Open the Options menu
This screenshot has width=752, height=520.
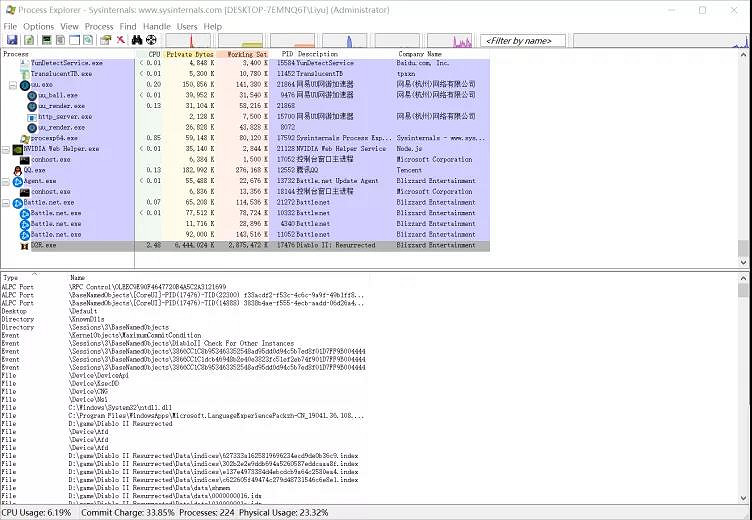39,26
